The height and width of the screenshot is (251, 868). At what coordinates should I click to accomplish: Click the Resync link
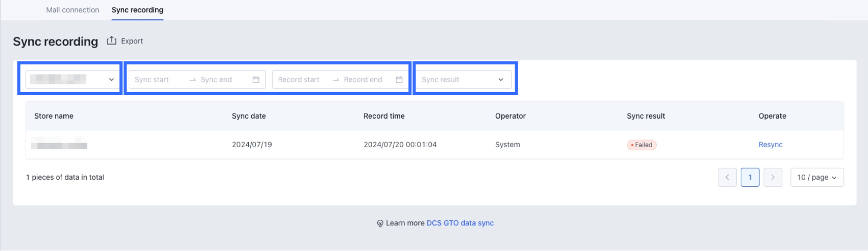pos(770,145)
